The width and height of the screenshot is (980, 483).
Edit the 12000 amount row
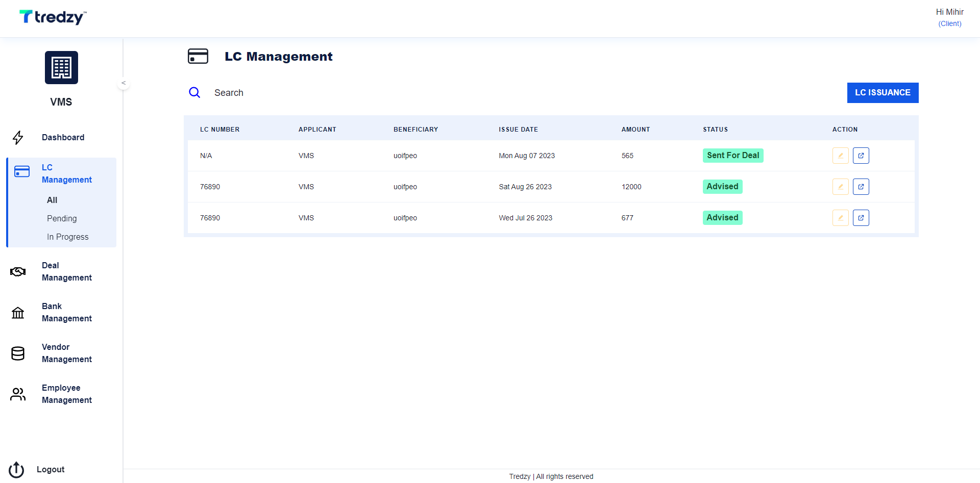click(841, 187)
